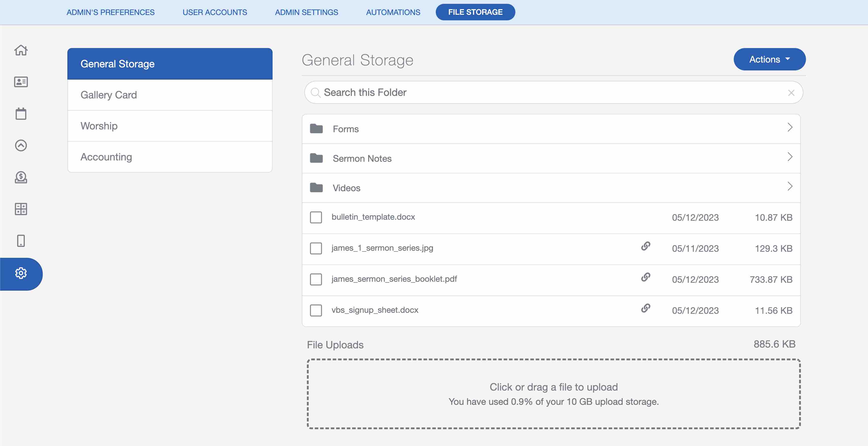Click the 129.3 KB file size
This screenshot has width=868, height=446.
[x=773, y=248]
